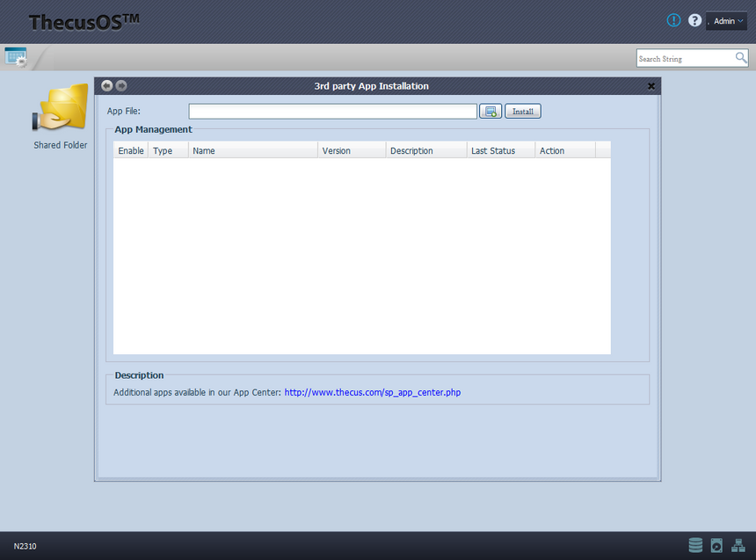Click the Install button

[x=522, y=112]
